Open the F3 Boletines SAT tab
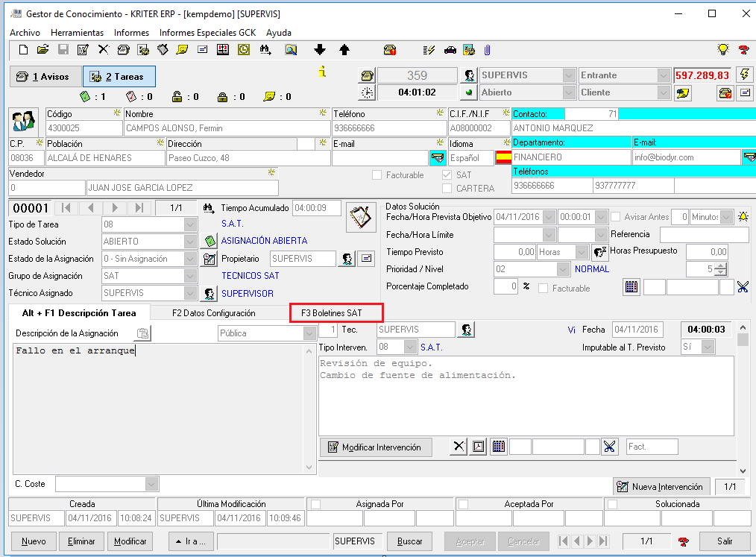This screenshot has width=756, height=557. coord(332,313)
